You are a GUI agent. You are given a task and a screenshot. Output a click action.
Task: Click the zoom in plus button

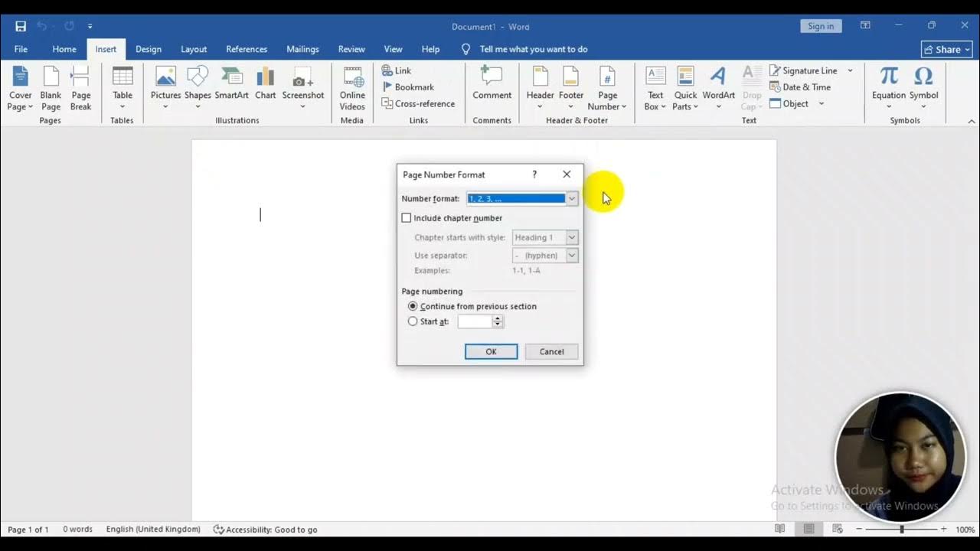click(943, 529)
